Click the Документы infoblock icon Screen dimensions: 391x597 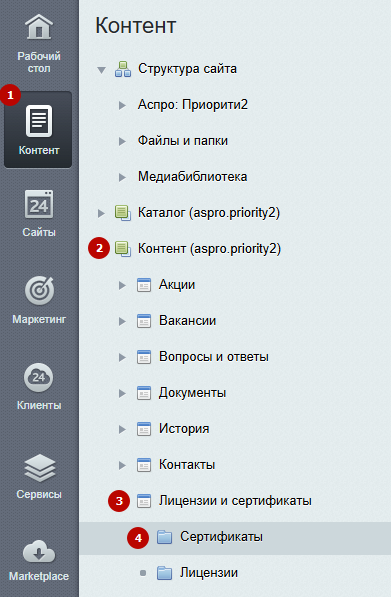[144, 393]
